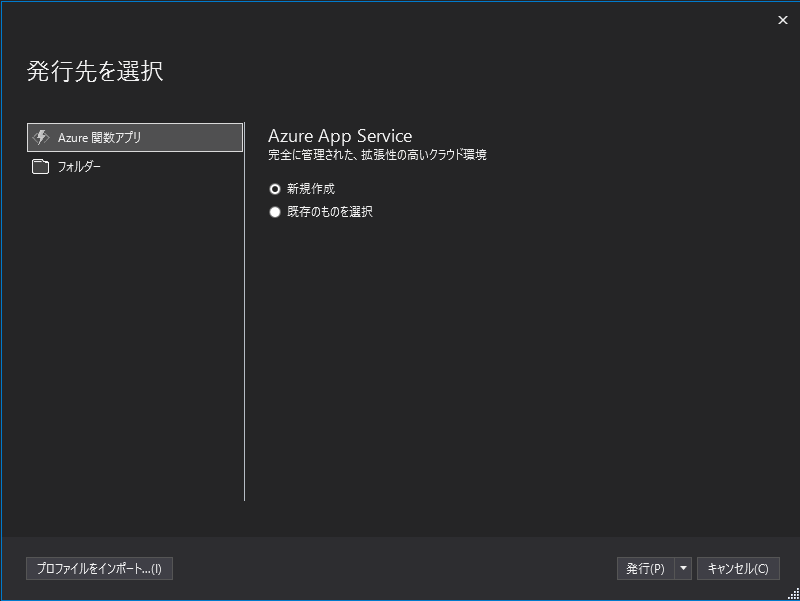Image resolution: width=800 pixels, height=601 pixels.
Task: Click the 発行(P) button
Action: [x=645, y=568]
